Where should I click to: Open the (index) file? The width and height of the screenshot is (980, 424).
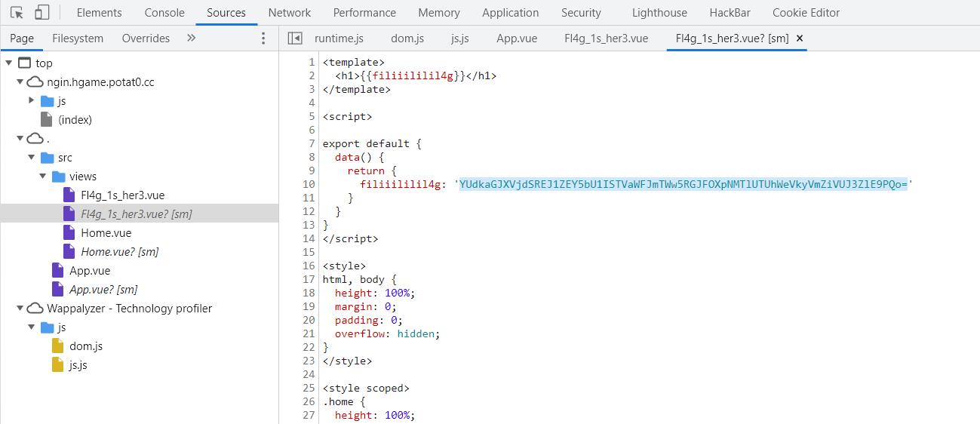click(x=75, y=120)
